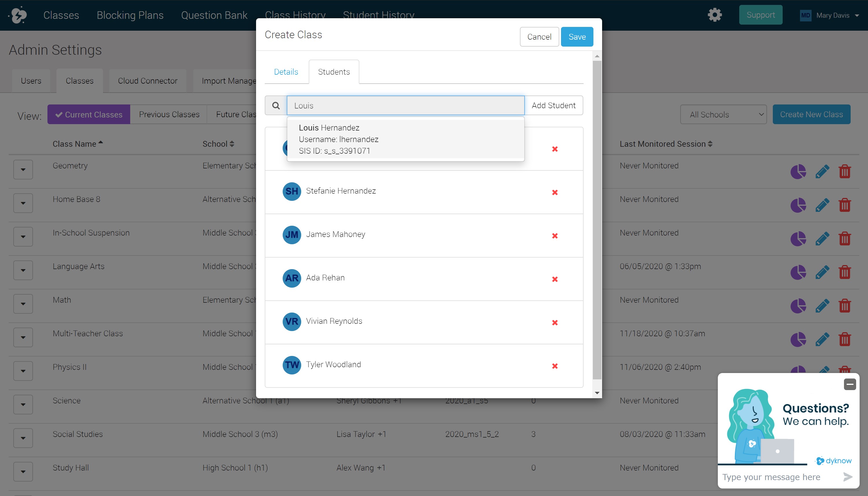Expand the Home Base 8 row

(x=23, y=203)
